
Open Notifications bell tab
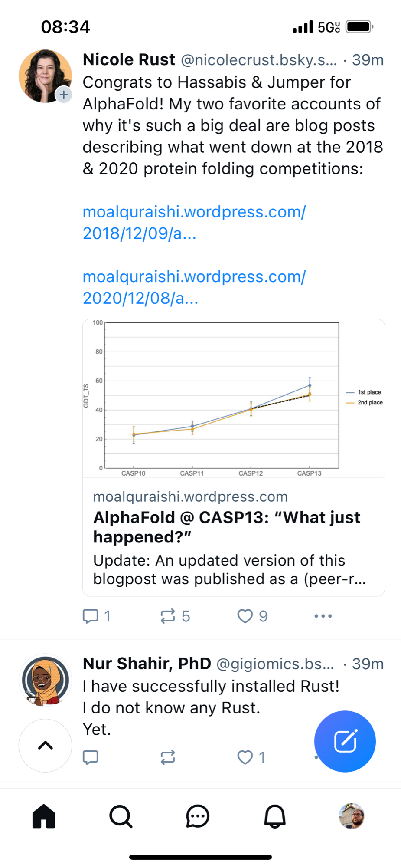(x=275, y=816)
